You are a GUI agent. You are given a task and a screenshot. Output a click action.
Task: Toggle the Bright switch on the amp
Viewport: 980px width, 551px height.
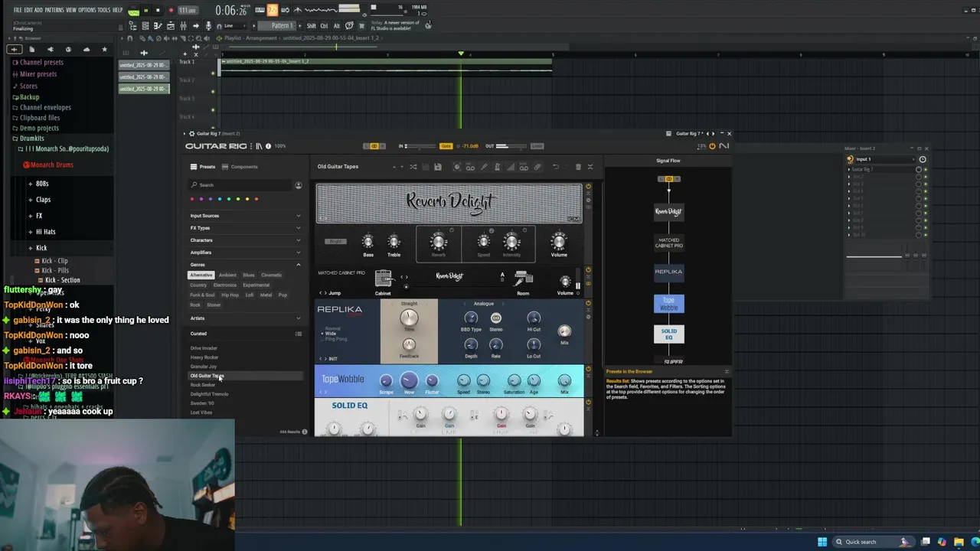(335, 242)
